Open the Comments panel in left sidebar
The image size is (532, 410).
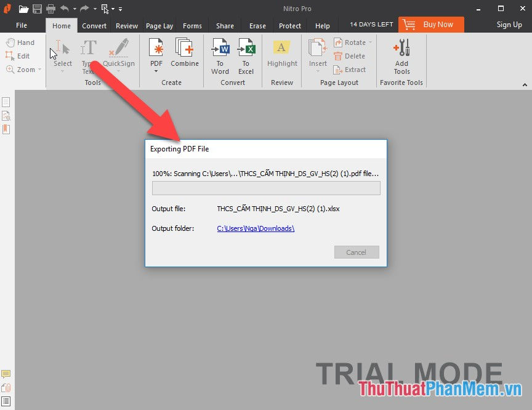click(x=6, y=374)
